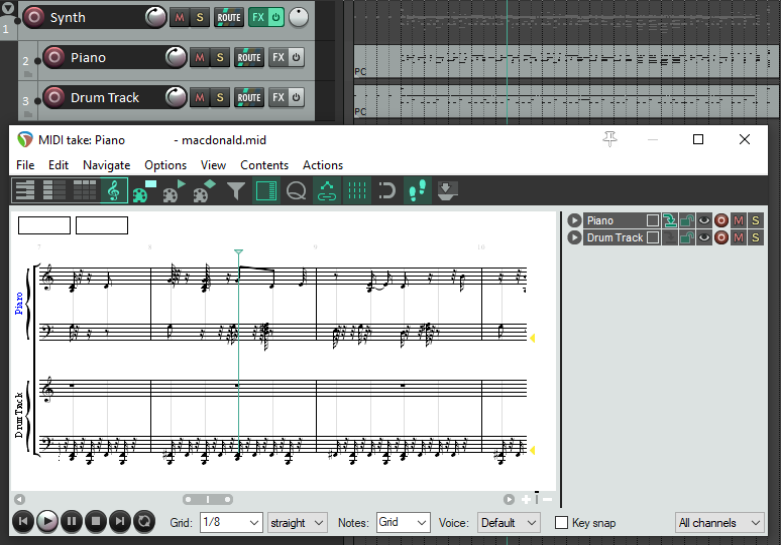Viewport: 781px width, 545px height.
Task: Click the magnet snap icon
Action: click(x=387, y=190)
